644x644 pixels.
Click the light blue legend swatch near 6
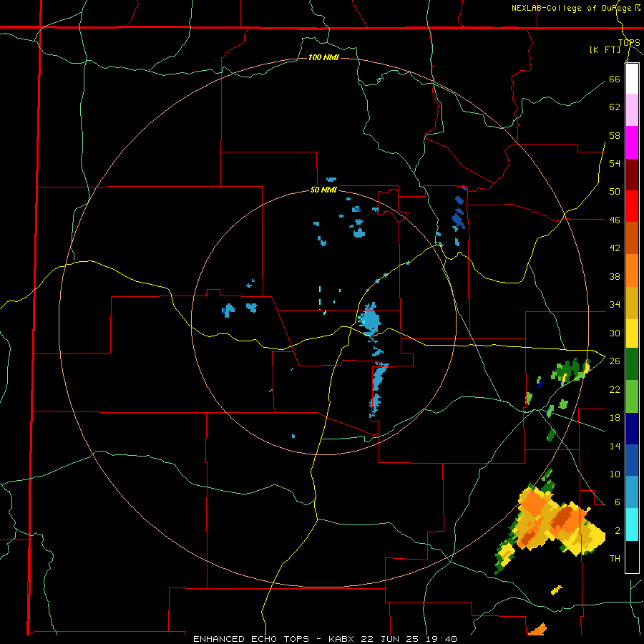coord(632,492)
